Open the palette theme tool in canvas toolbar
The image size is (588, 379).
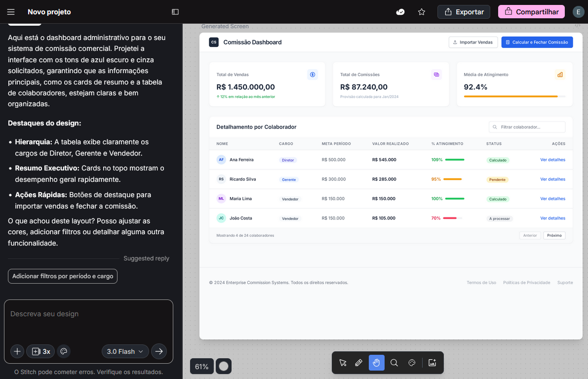[412, 363]
